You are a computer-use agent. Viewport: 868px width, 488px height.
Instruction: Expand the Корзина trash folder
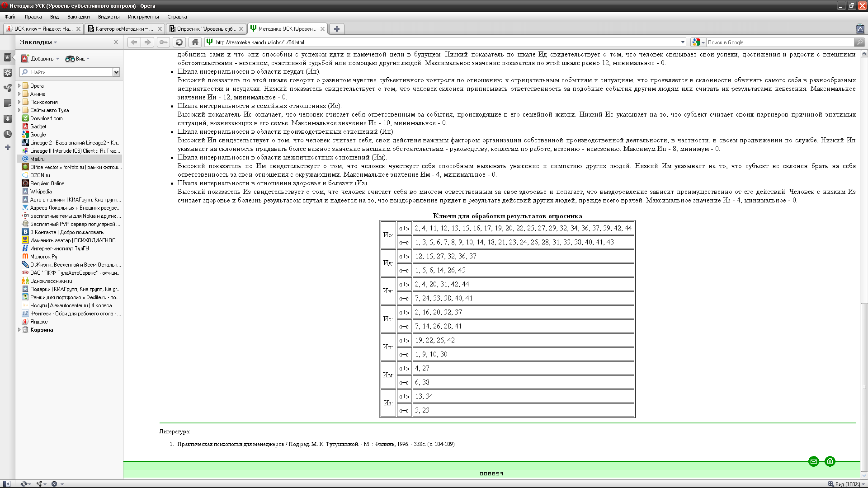[x=19, y=330]
